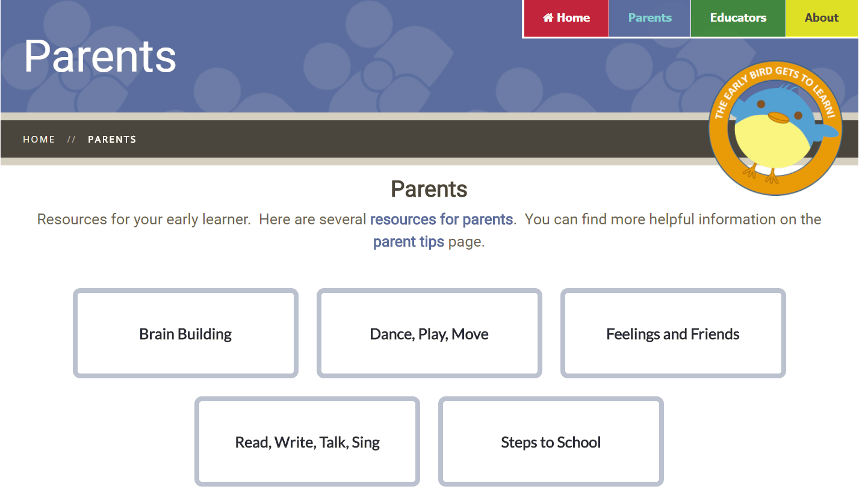This screenshot has width=868, height=495.
Task: Select the Feelings and Friends tile
Action: click(673, 333)
